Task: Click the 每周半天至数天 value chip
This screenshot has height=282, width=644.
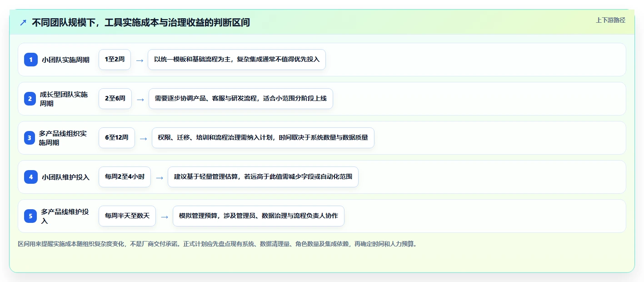Action: pyautogui.click(x=127, y=216)
